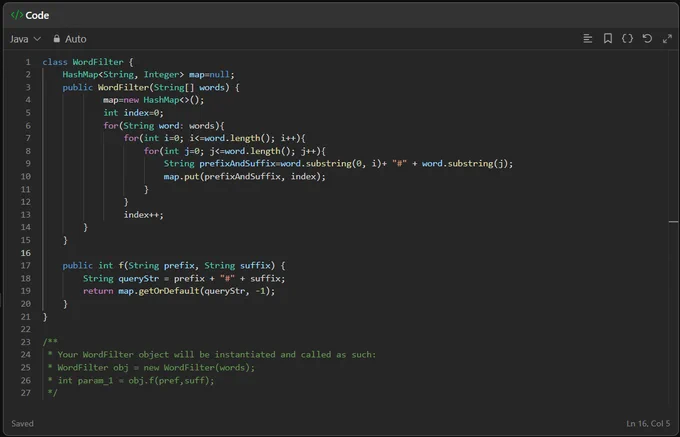Image resolution: width=680 pixels, height=437 pixels.
Task: Click comment 'int param_1 = obj.f(pref,suff);'
Action: point(136,380)
